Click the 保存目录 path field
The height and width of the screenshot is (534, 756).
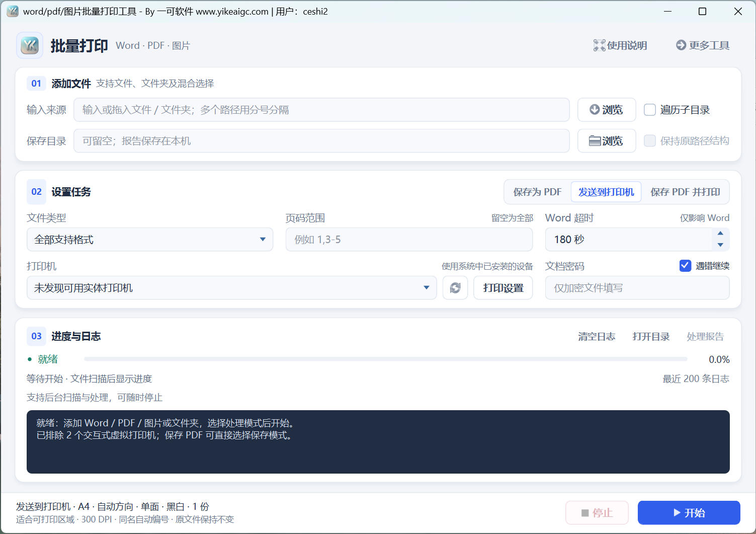[x=321, y=141]
